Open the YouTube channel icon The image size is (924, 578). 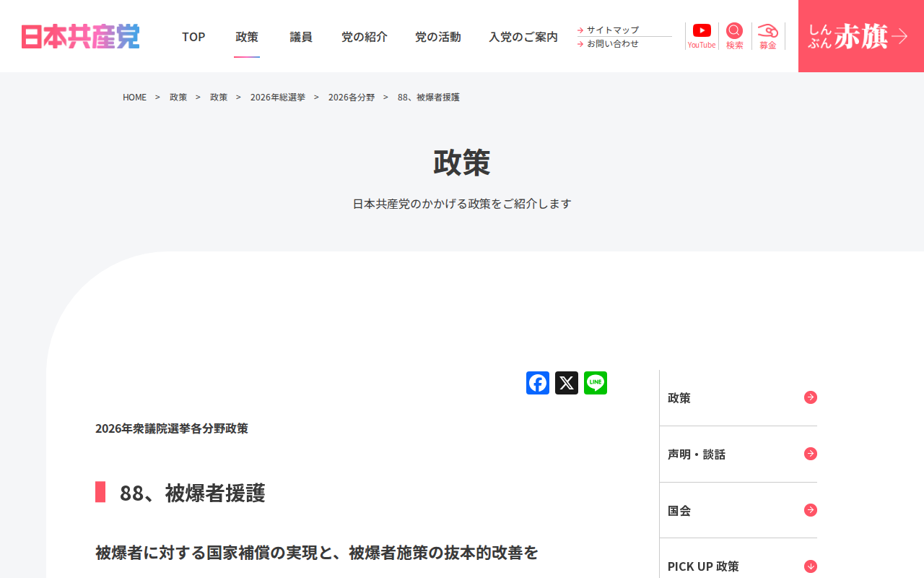point(702,30)
